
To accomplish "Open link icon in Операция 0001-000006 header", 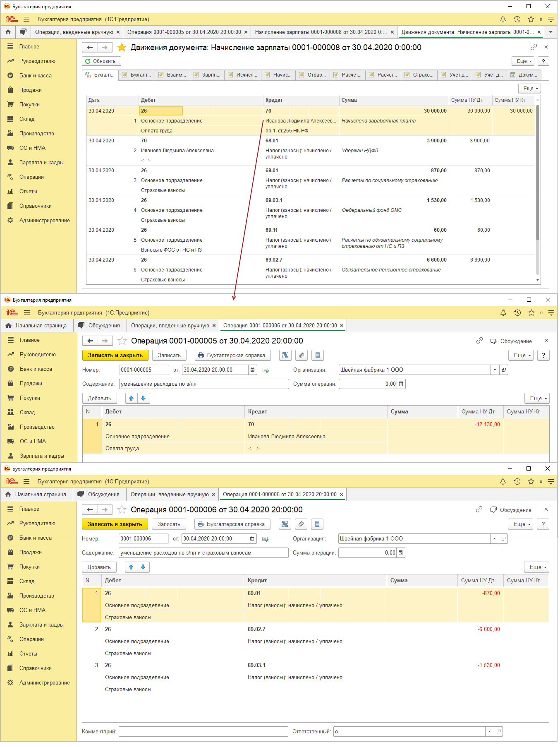I will pos(479,510).
